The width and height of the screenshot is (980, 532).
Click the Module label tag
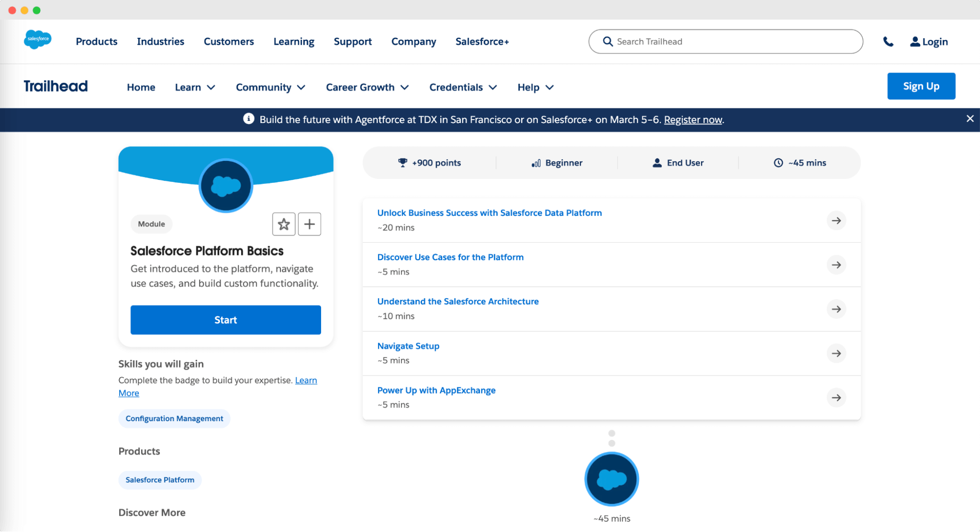pyautogui.click(x=151, y=224)
